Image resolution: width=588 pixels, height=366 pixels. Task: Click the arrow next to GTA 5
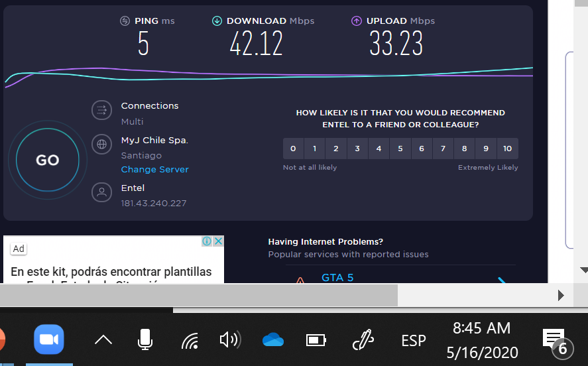click(502, 280)
